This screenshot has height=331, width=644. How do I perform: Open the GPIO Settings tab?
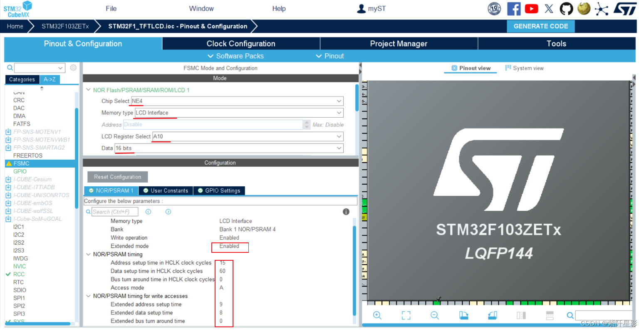pos(219,190)
